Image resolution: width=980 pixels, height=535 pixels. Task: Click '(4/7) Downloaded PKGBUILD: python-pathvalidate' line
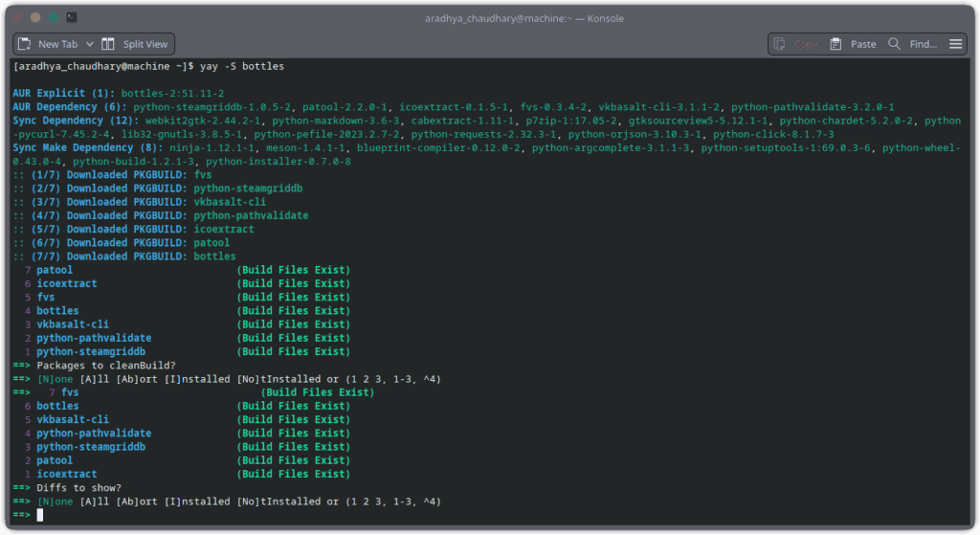point(161,215)
